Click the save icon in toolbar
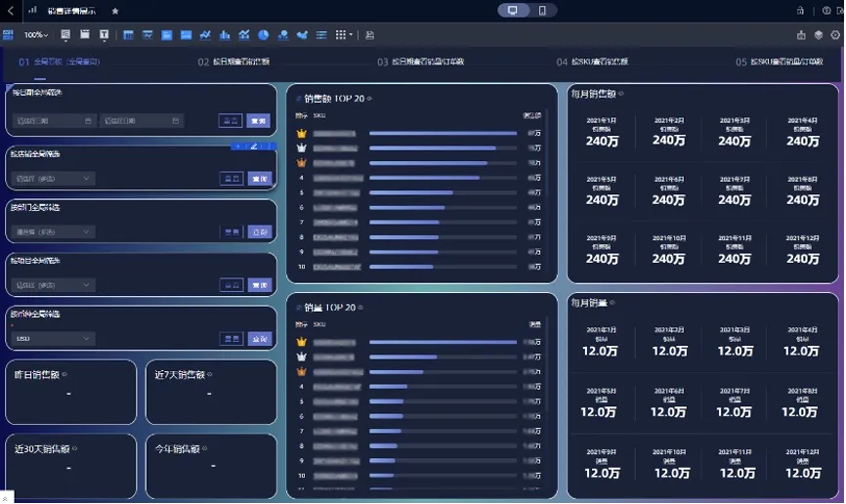This screenshot has width=846, height=504. [369, 35]
